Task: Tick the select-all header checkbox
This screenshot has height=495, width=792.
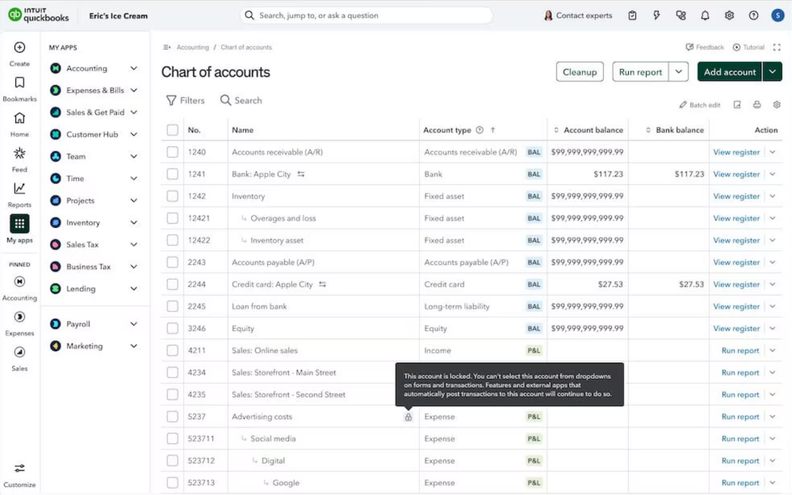Action: pos(172,130)
